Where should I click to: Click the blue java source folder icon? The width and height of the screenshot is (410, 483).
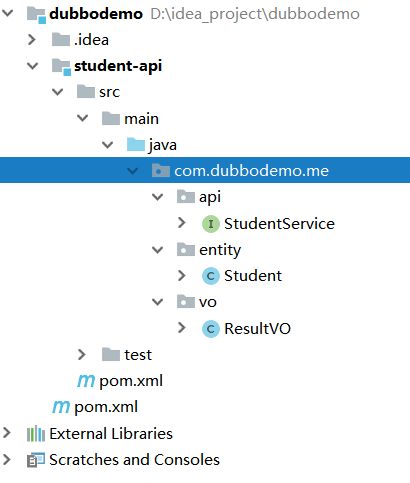point(136,145)
